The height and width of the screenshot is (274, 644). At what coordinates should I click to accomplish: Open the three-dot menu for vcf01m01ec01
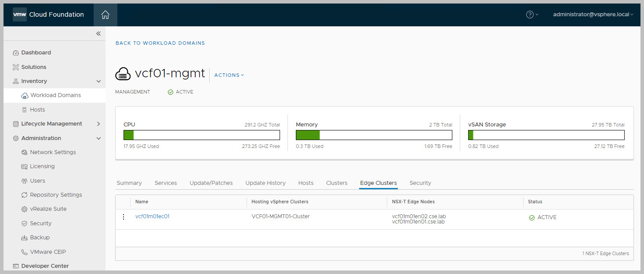click(124, 217)
